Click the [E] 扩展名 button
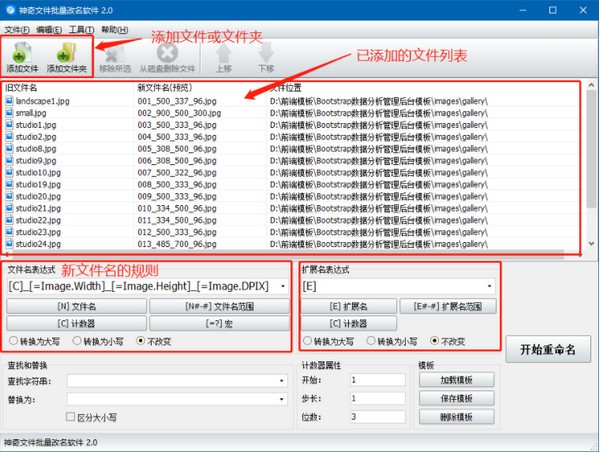The height and width of the screenshot is (452, 600). pos(349,307)
